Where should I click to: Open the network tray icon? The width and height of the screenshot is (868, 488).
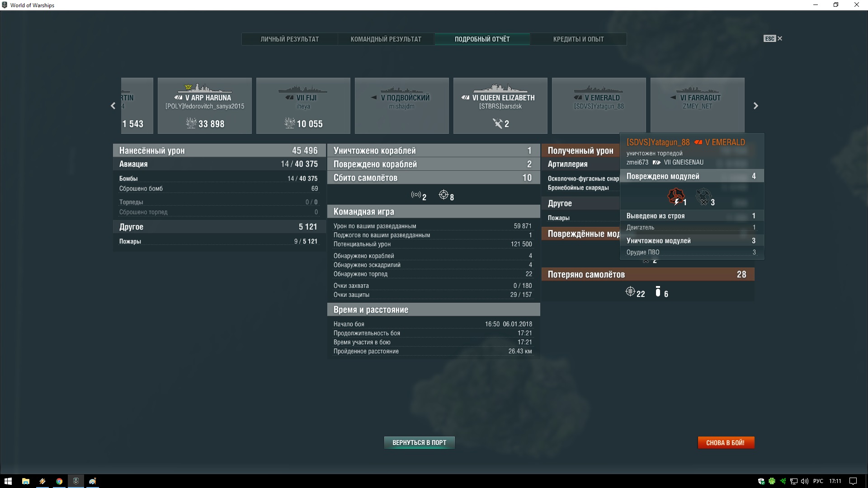(x=794, y=481)
